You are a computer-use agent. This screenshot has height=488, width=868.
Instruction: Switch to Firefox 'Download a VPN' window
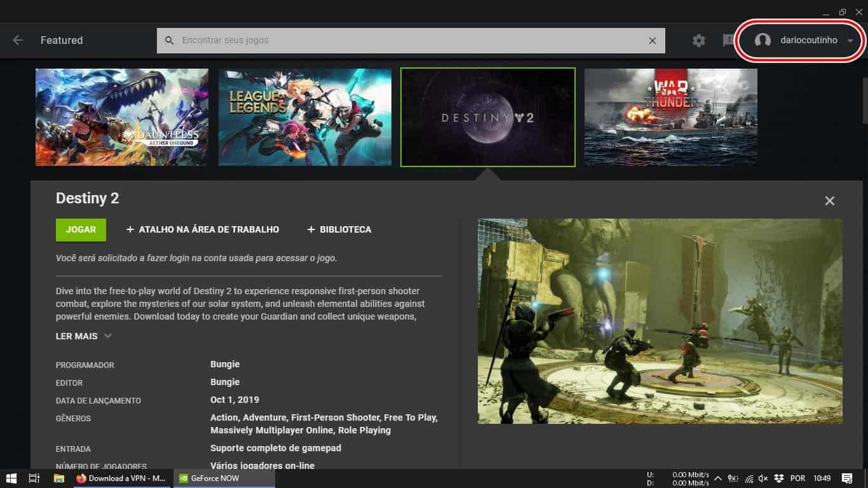(121, 478)
